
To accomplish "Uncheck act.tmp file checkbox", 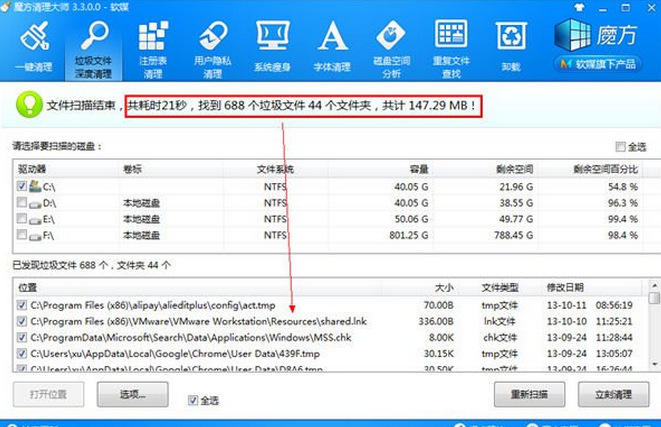I will [x=21, y=305].
